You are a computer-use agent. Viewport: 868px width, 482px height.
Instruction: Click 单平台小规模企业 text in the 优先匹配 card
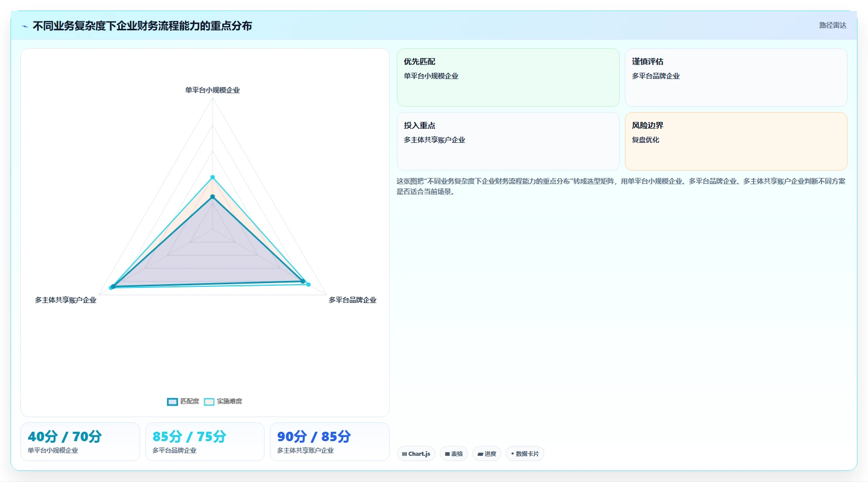431,76
